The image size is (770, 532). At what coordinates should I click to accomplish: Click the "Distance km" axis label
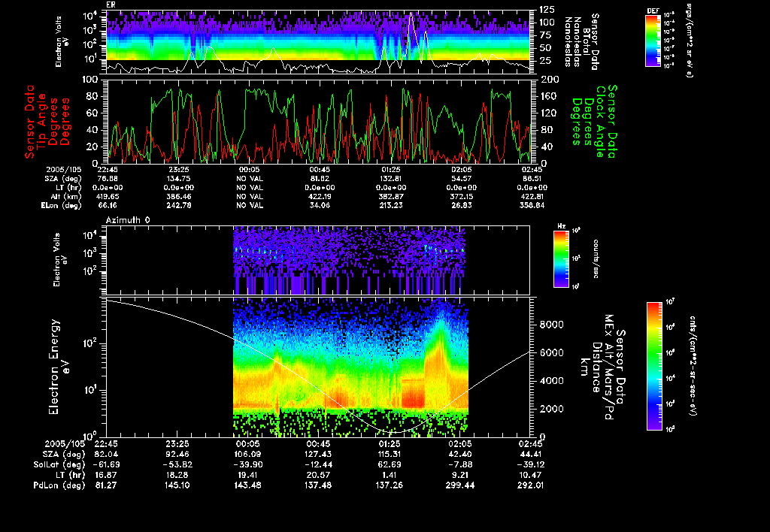coord(590,367)
